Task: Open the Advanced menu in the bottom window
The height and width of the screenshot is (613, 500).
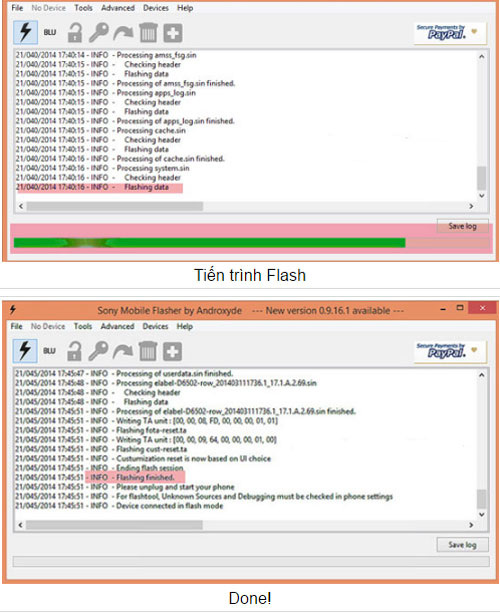Action: tap(117, 326)
